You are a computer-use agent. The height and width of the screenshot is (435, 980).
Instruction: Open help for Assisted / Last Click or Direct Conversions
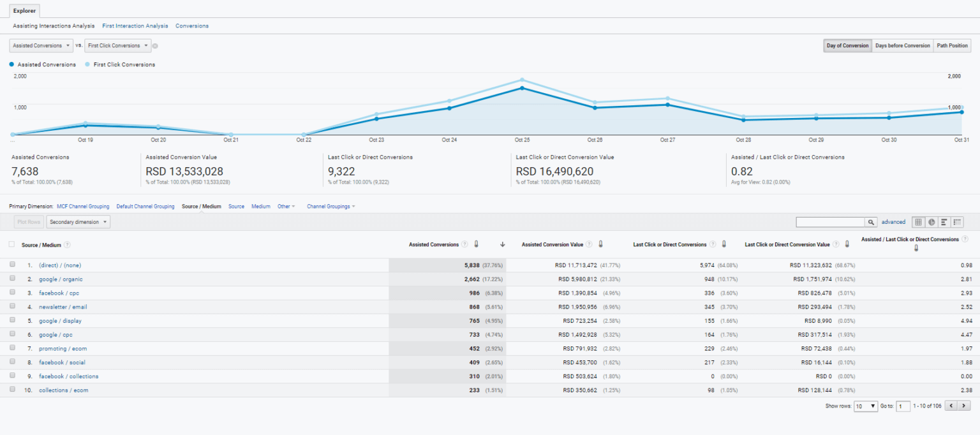965,239
